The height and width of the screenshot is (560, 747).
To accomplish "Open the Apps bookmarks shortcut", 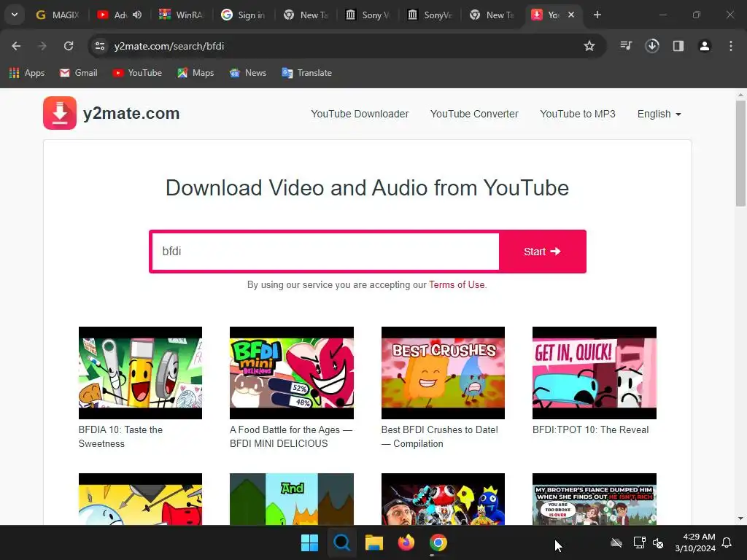I will [27, 73].
